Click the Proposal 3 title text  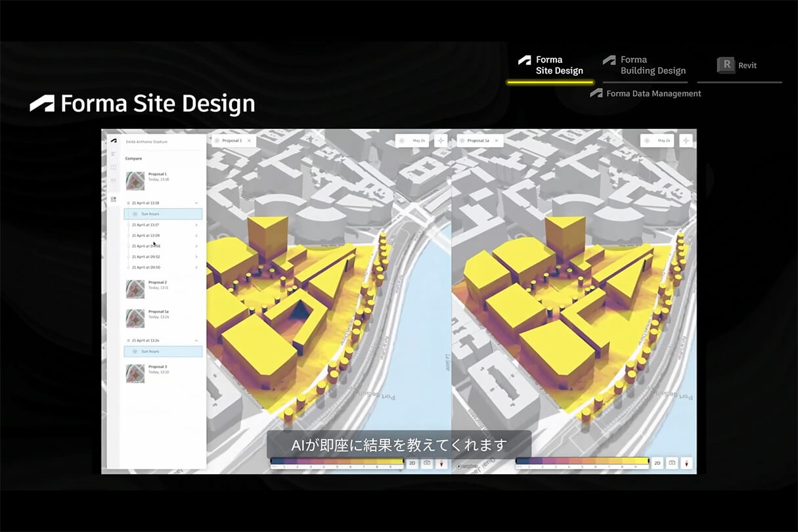click(158, 366)
